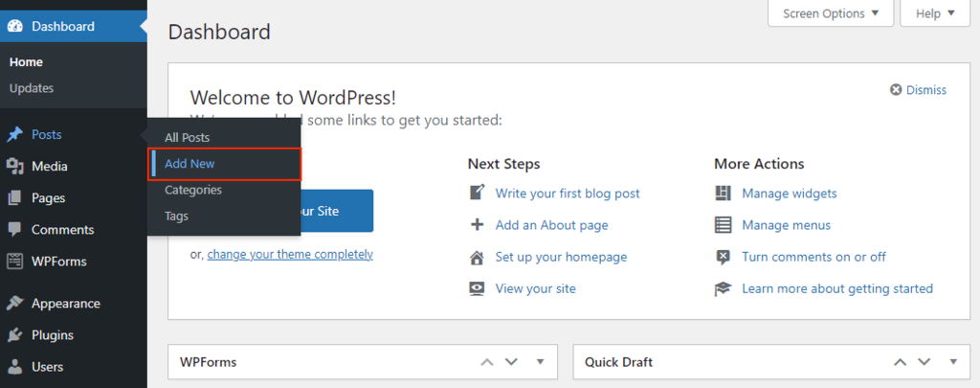Click 'change your theme completely' link

290,254
